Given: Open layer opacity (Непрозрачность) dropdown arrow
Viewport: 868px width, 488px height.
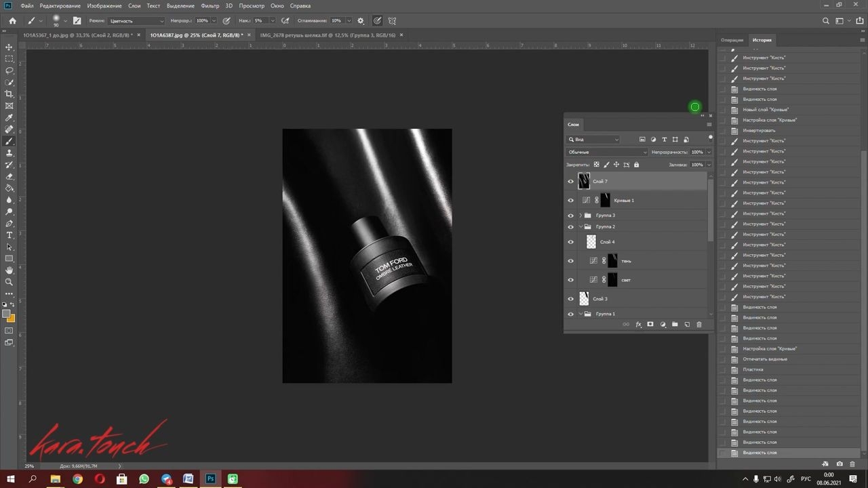Looking at the screenshot, I should [x=709, y=152].
